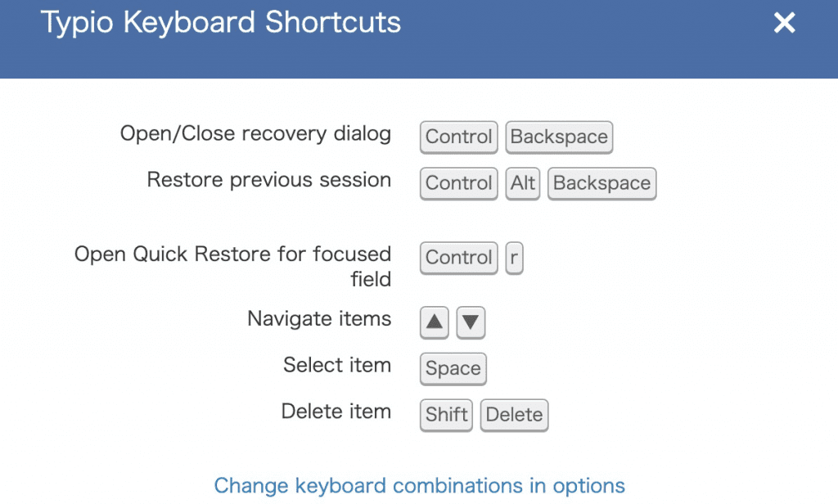Click the 'r' key badge
This screenshot has height=504, width=838.
(x=514, y=258)
